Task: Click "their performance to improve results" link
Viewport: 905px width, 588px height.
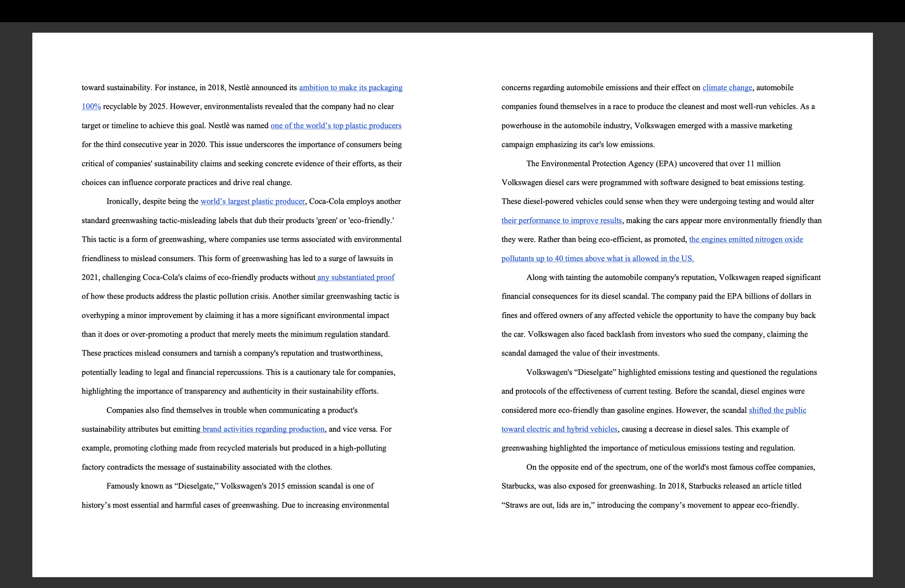Action: 561,220
